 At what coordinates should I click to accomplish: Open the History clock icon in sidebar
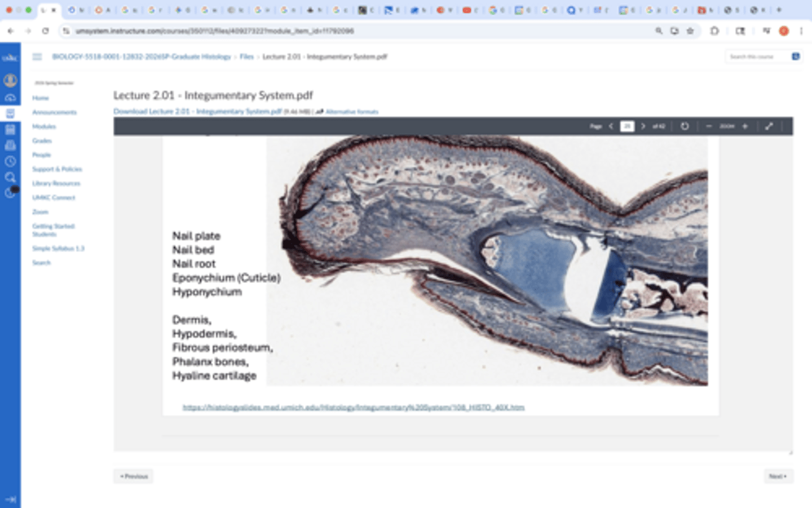click(10, 161)
